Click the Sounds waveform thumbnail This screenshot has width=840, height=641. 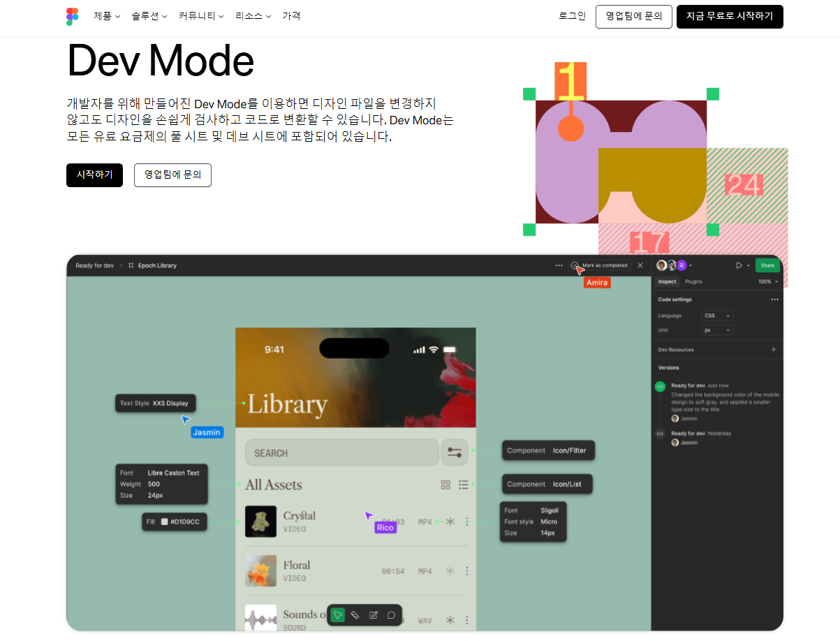coord(260,619)
